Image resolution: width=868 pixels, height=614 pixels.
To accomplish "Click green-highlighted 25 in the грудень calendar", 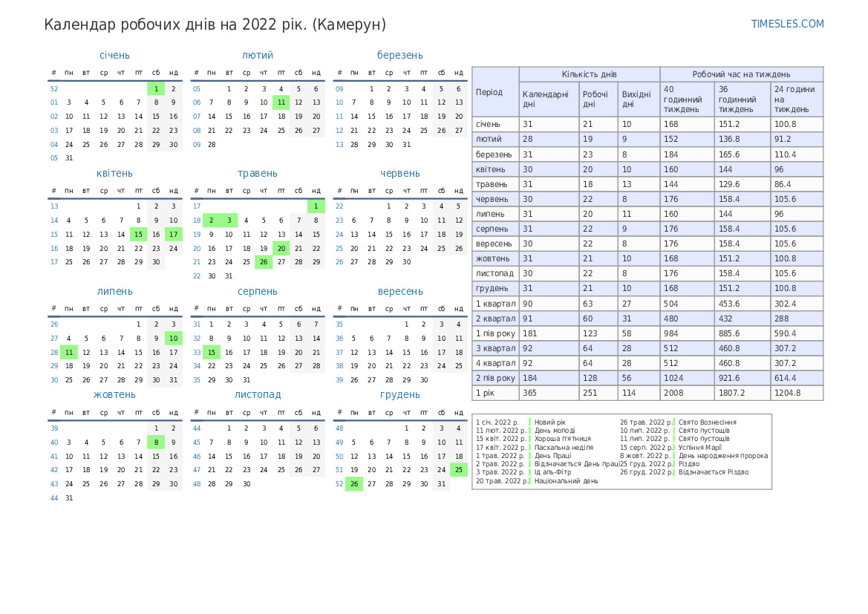I will [458, 469].
